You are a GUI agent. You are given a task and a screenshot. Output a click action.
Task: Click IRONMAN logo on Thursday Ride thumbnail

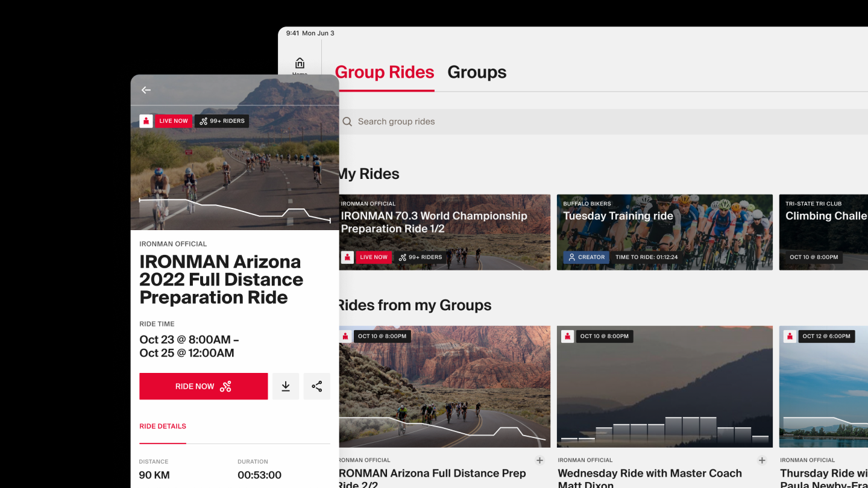(790, 336)
